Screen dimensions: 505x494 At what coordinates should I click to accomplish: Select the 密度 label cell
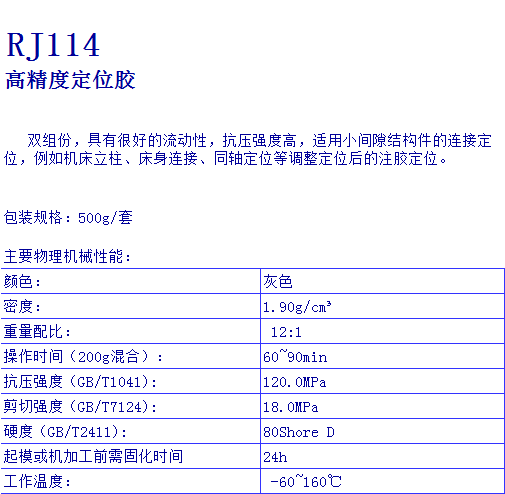(131, 306)
